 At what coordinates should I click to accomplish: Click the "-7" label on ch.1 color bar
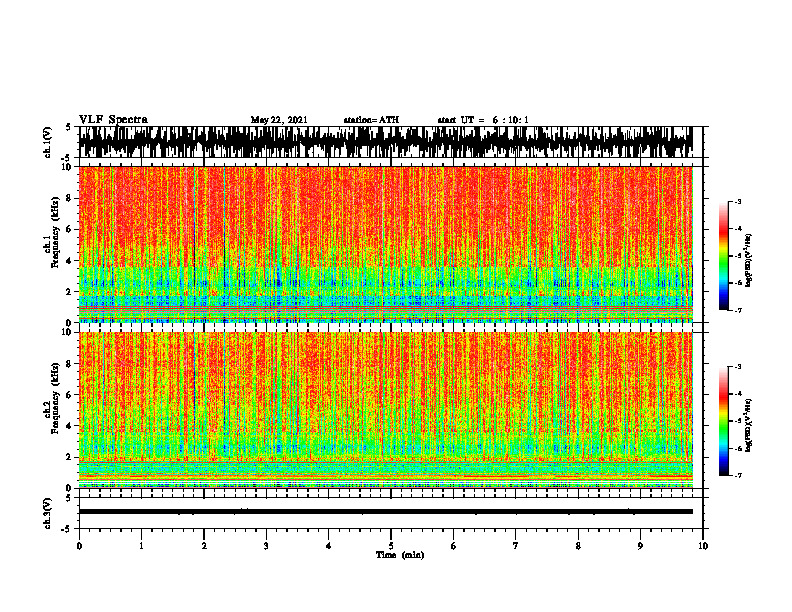(737, 311)
